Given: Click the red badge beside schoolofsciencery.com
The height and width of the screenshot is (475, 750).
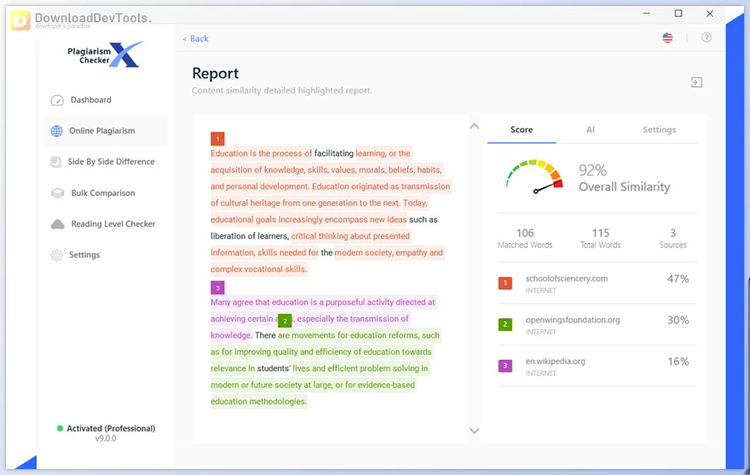Looking at the screenshot, I should pyautogui.click(x=505, y=283).
